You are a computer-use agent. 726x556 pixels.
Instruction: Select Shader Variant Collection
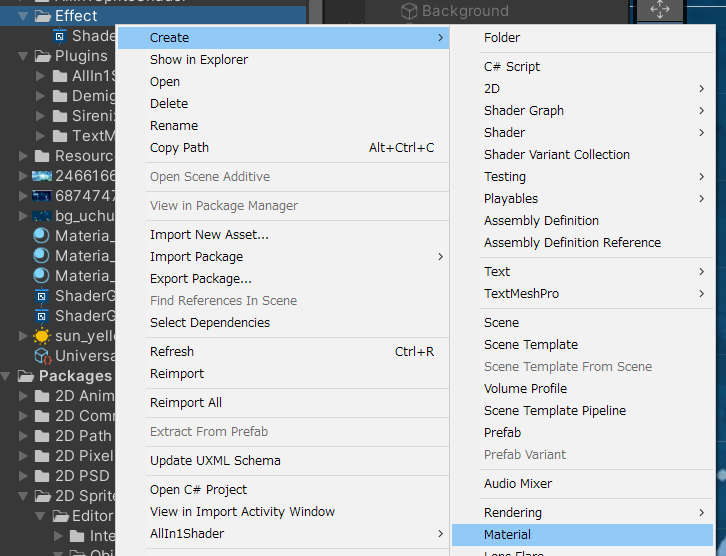[582, 155]
